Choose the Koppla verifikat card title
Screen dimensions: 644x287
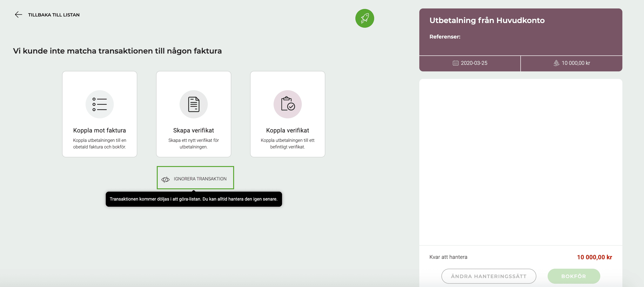pos(287,130)
